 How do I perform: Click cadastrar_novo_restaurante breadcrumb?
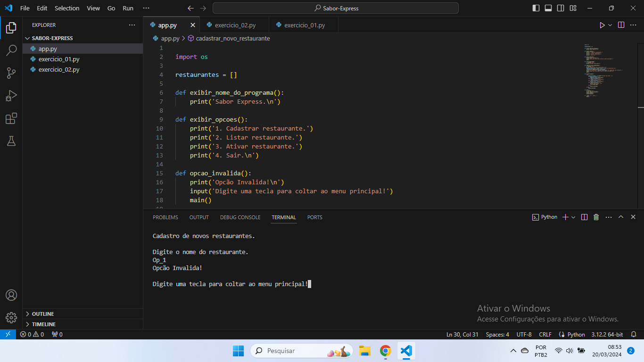[x=233, y=39]
